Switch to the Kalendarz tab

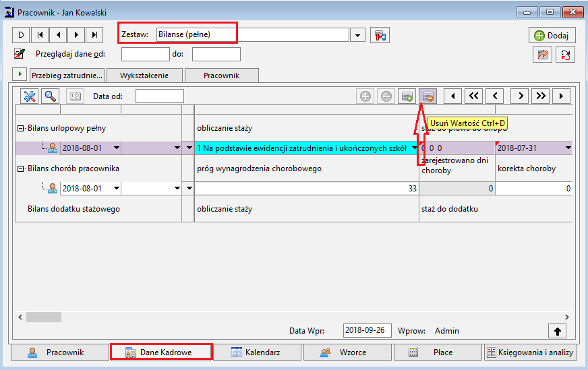[257, 352]
